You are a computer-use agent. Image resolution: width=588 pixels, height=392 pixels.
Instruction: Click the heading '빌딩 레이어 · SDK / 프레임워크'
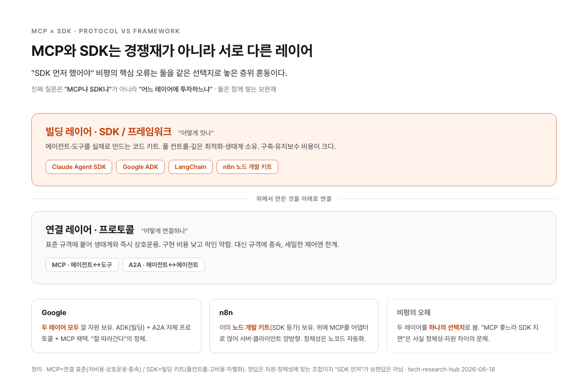point(109,131)
